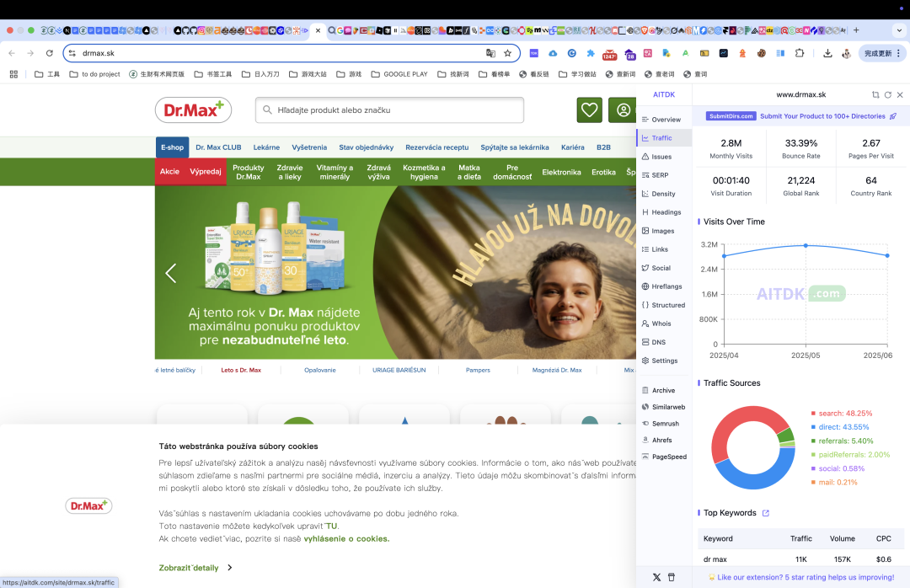
Task: Open Top Keywords external link icon
Action: [765, 513]
